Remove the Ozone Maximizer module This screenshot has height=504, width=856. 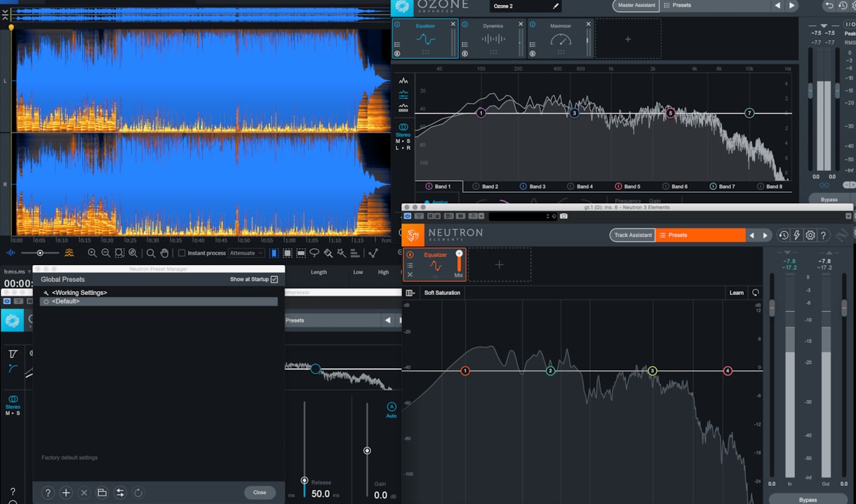589,24
